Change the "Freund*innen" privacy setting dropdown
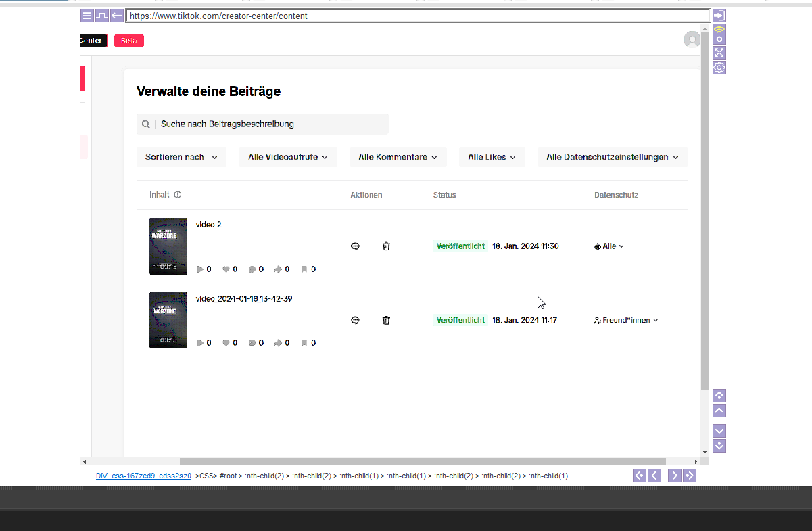The image size is (812, 531). click(626, 320)
